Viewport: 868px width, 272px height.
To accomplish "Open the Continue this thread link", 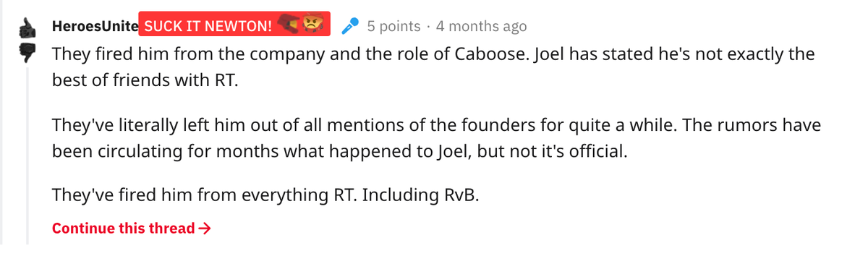I will pyautogui.click(x=132, y=229).
